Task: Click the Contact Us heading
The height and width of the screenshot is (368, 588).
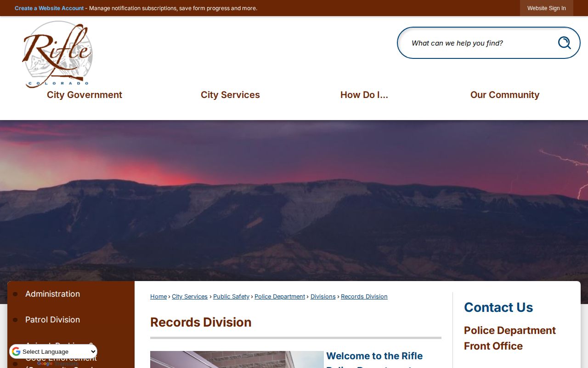Action: click(x=498, y=307)
